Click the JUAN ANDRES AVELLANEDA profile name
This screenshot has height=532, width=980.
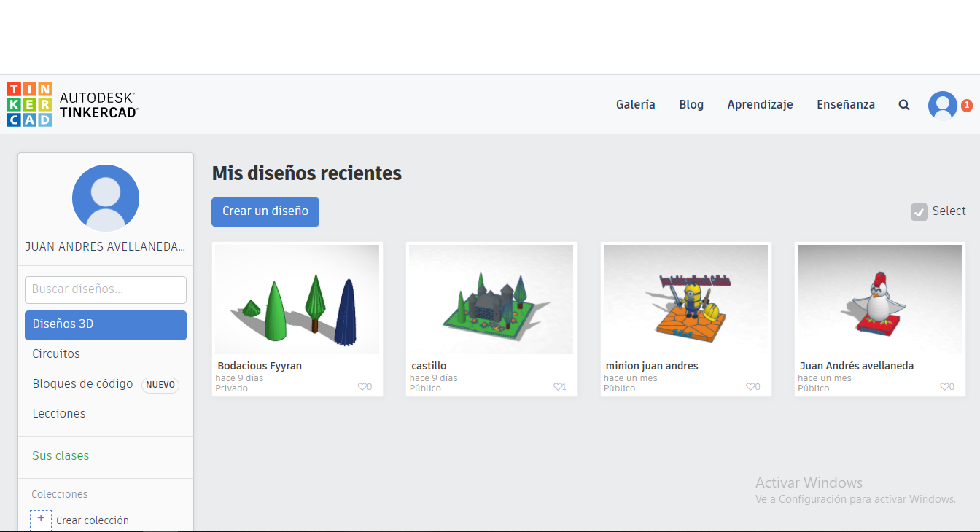[105, 247]
